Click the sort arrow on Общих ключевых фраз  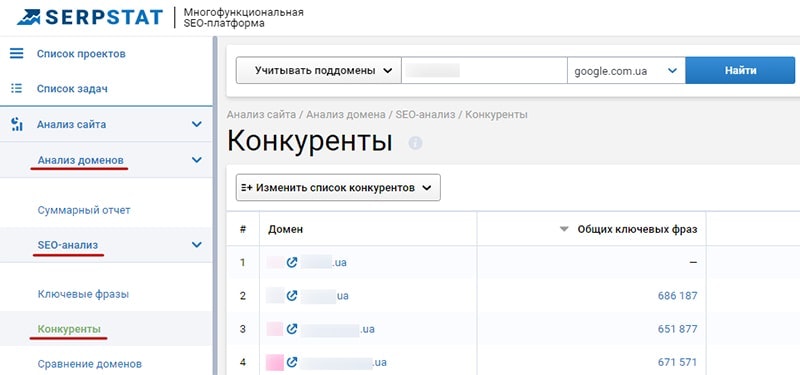coord(564,230)
